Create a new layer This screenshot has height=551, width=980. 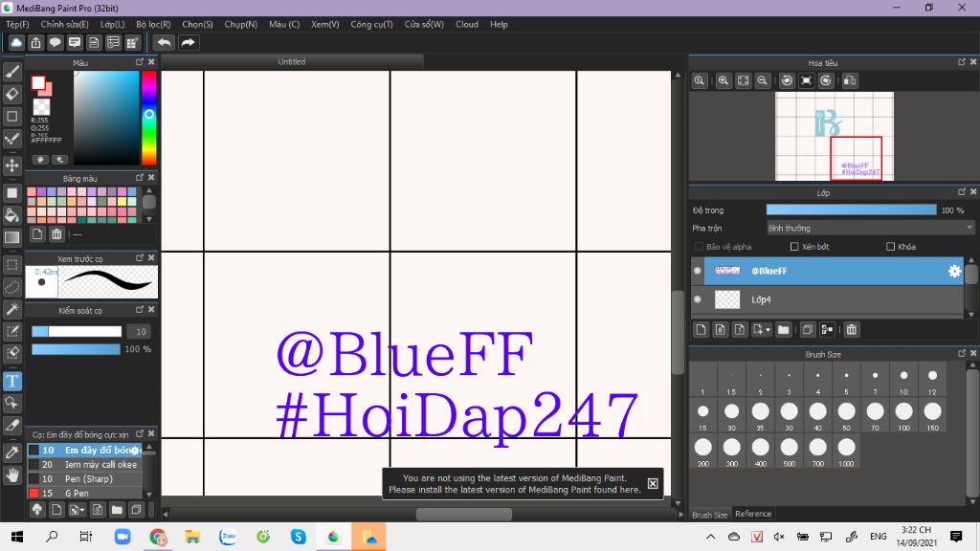(701, 330)
